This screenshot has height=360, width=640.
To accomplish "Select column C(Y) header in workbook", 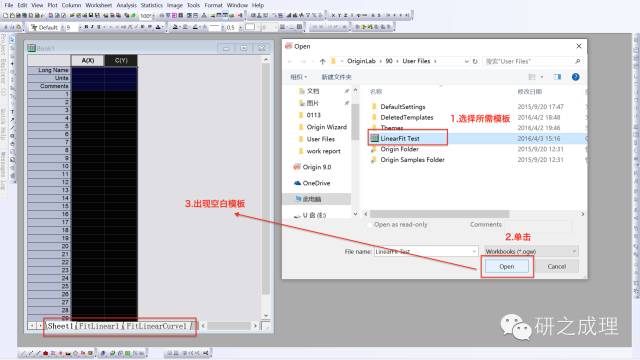I will [121, 60].
